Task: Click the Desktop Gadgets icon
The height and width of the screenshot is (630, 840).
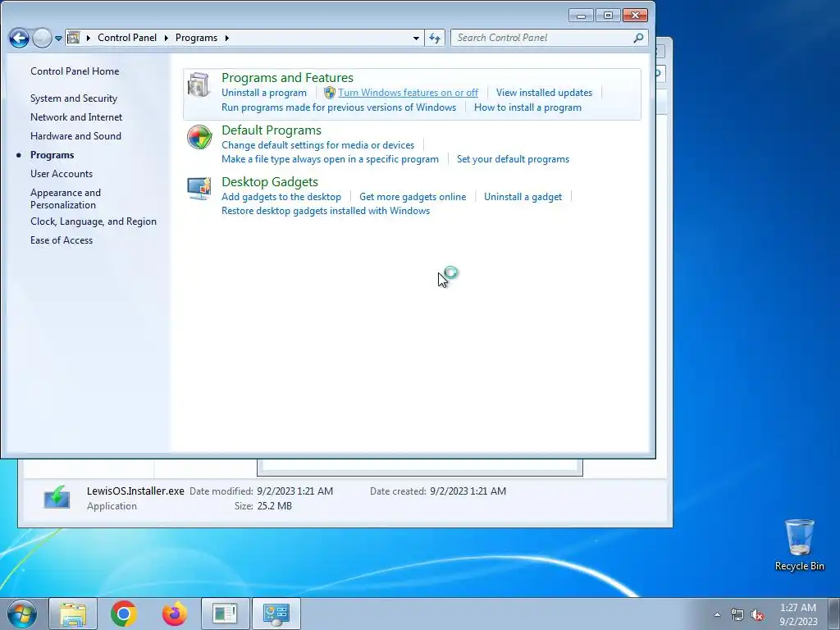Action: [x=199, y=189]
